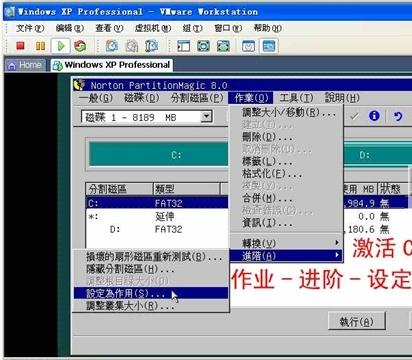This screenshot has height=360, width=412.
Task: Click the 類型 column header
Action: pyautogui.click(x=187, y=189)
